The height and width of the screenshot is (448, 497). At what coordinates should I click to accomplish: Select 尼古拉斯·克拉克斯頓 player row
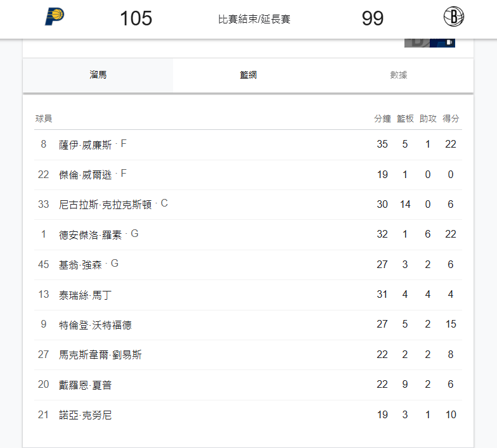tap(248, 205)
